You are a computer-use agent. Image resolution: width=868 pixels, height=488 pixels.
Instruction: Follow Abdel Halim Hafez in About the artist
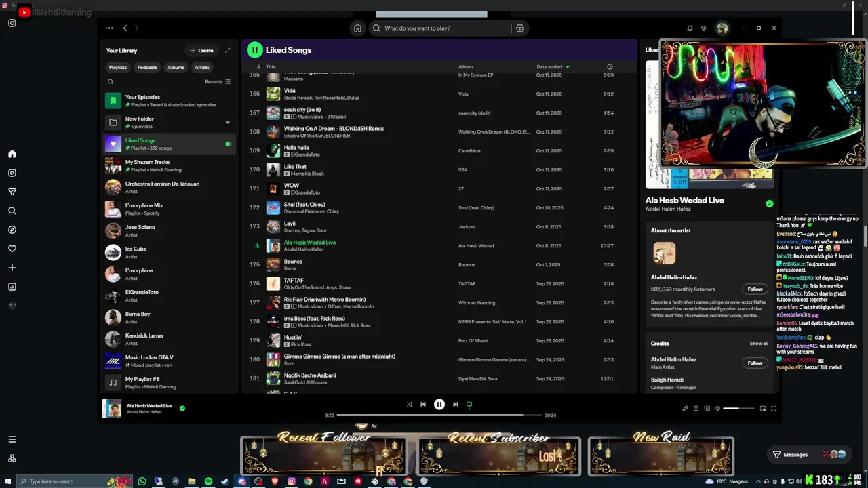coord(755,289)
